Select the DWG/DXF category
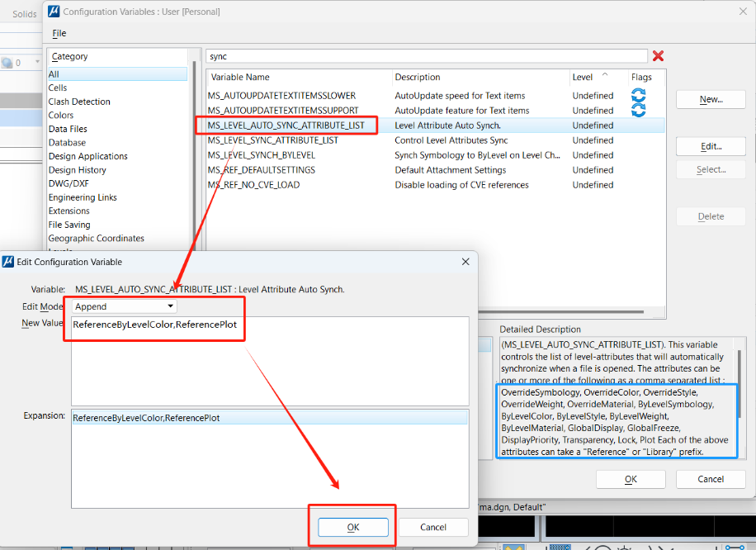Screen dimensions: 756x550 67,183
